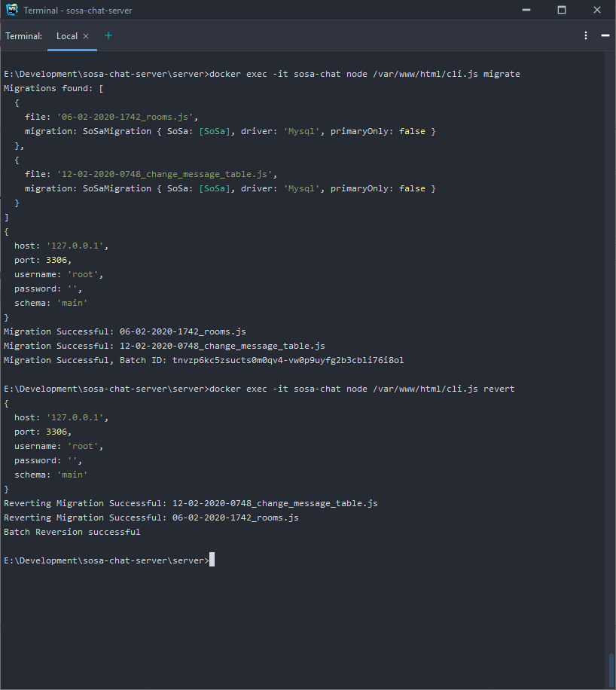Close the Terminal window
Viewport: 616px width, 690px height.
597,10
